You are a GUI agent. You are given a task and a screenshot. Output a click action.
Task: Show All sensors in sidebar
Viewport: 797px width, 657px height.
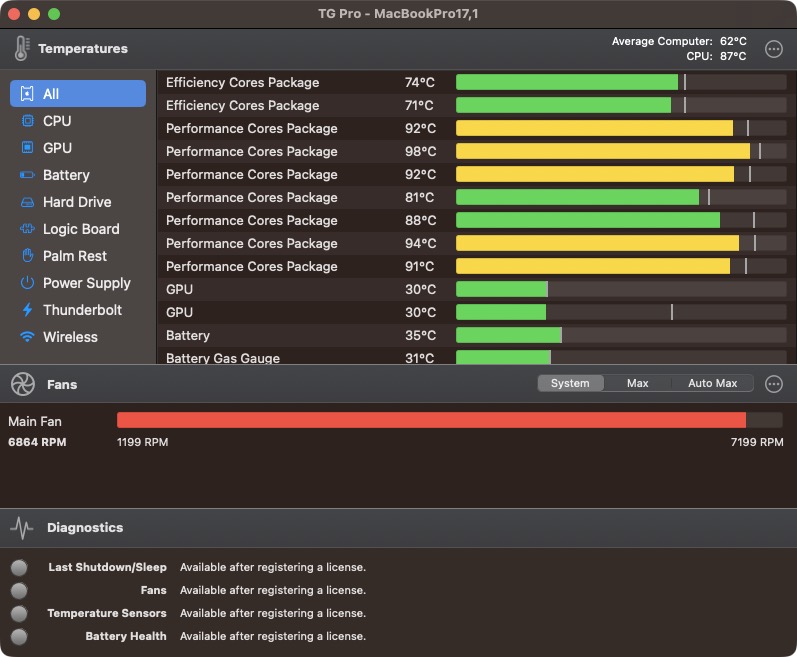(78, 94)
